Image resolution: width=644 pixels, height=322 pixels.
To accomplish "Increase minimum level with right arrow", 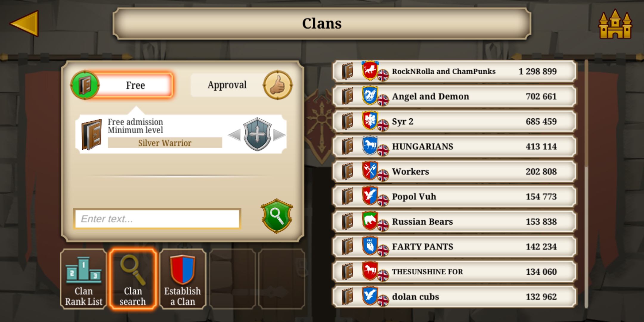I will (279, 135).
